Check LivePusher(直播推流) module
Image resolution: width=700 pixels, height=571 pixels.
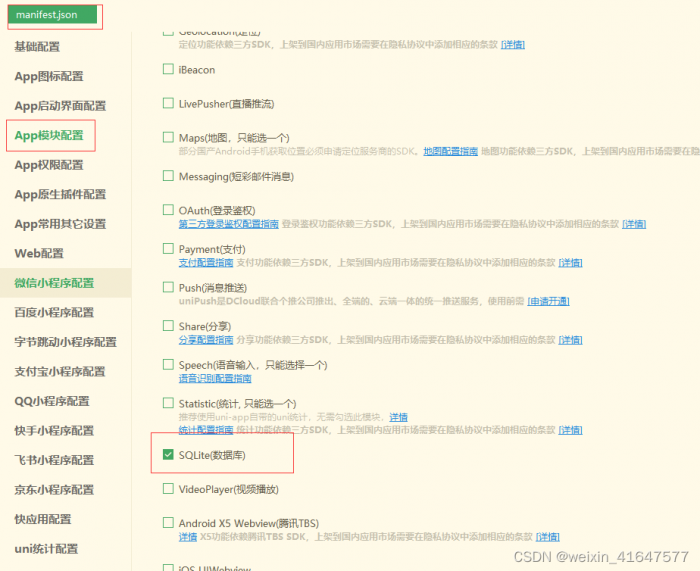point(168,103)
